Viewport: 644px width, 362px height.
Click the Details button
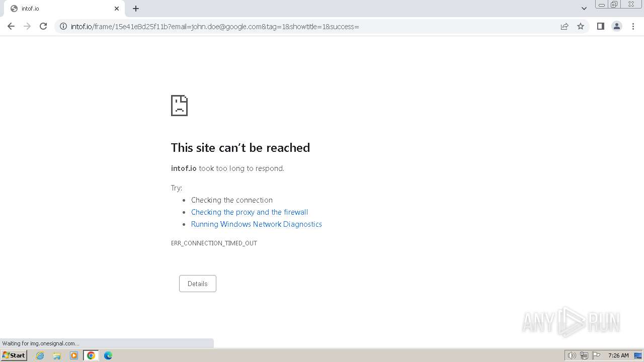pos(198,284)
